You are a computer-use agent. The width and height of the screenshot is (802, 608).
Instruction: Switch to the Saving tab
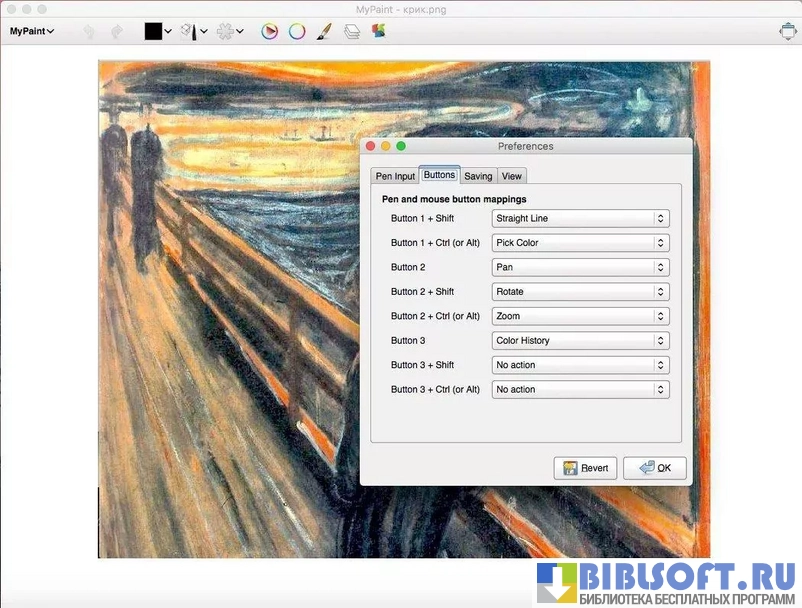[478, 176]
